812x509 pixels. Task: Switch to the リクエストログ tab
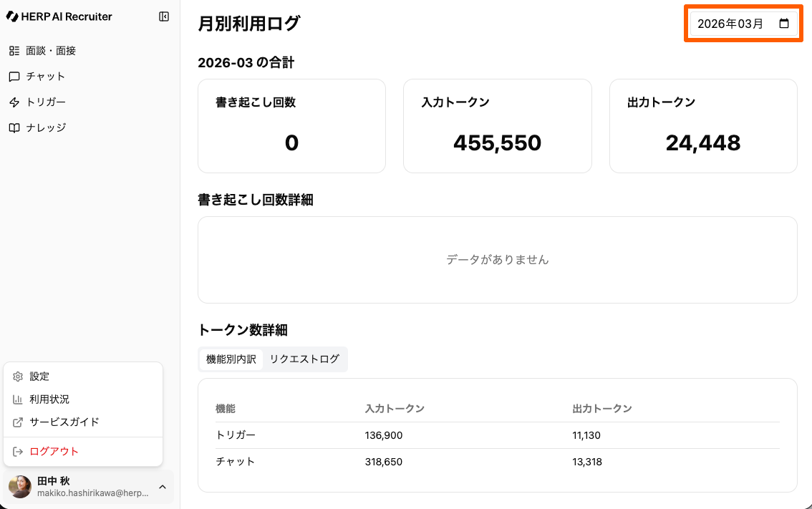(304, 359)
